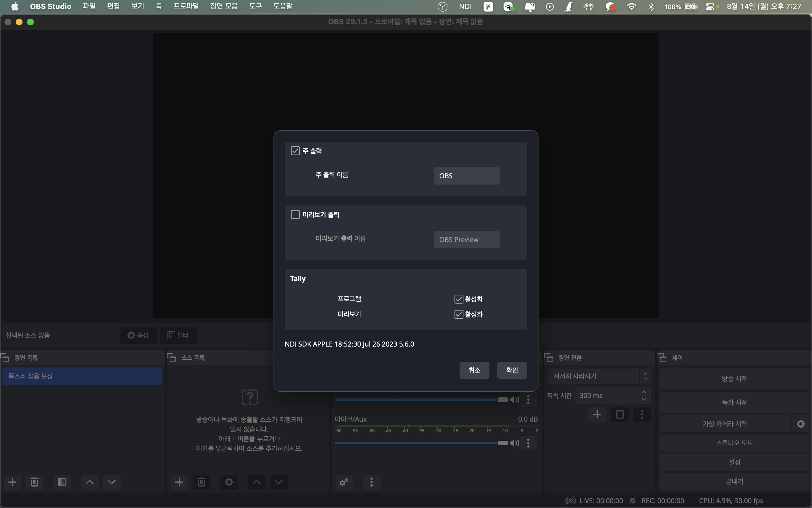Adjust the 마이크/Aux volume slider
This screenshot has width=812, height=508.
click(x=422, y=443)
